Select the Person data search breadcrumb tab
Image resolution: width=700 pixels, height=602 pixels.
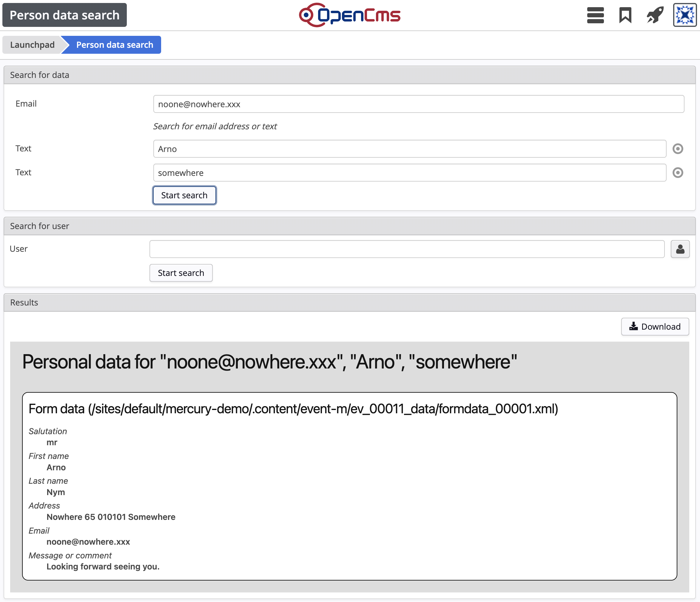click(x=115, y=44)
